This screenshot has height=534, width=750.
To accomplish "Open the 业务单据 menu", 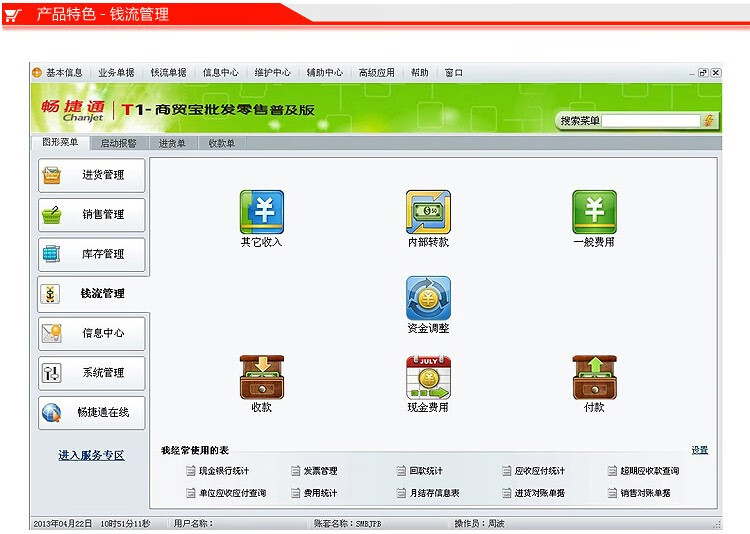I will click(x=116, y=73).
